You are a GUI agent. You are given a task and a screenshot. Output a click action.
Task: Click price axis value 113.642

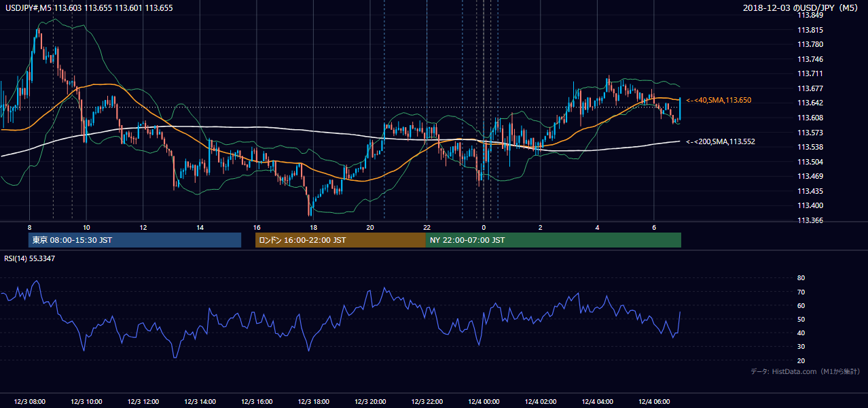810,103
